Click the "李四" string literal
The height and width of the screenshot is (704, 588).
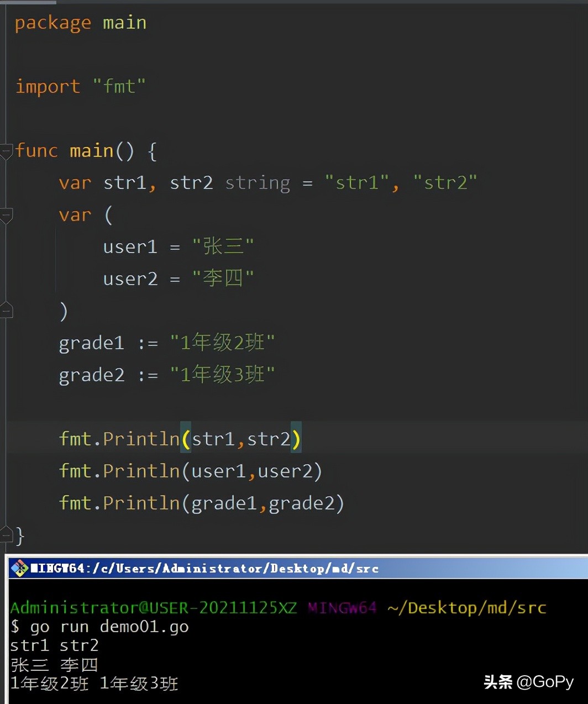pos(223,278)
